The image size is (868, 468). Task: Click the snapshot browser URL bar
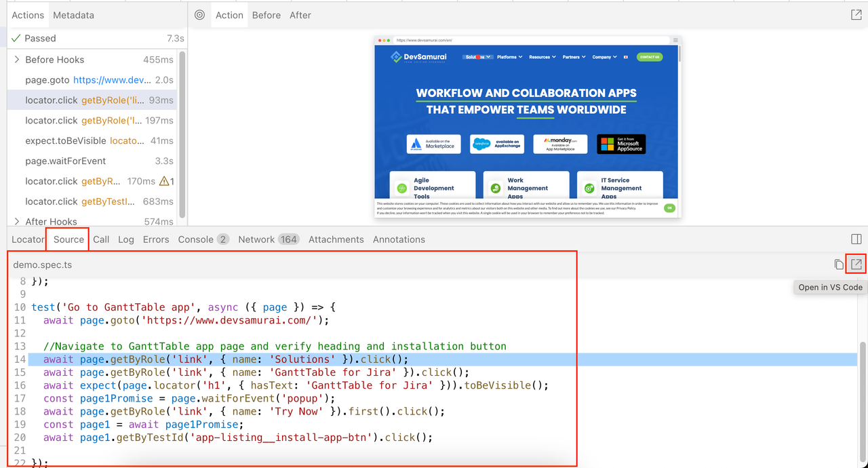pyautogui.click(x=532, y=40)
